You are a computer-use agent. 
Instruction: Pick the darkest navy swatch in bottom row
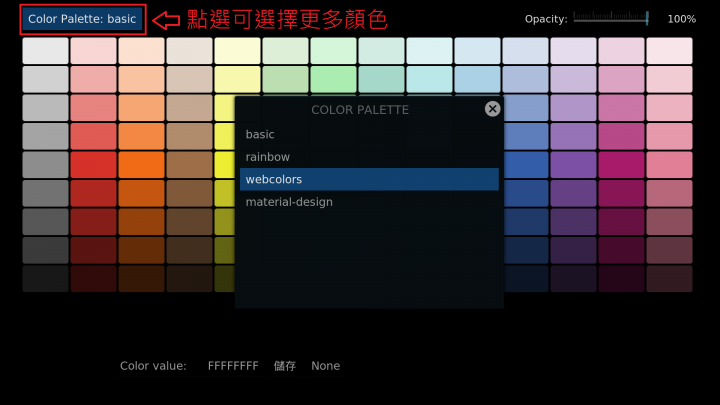[x=526, y=278]
